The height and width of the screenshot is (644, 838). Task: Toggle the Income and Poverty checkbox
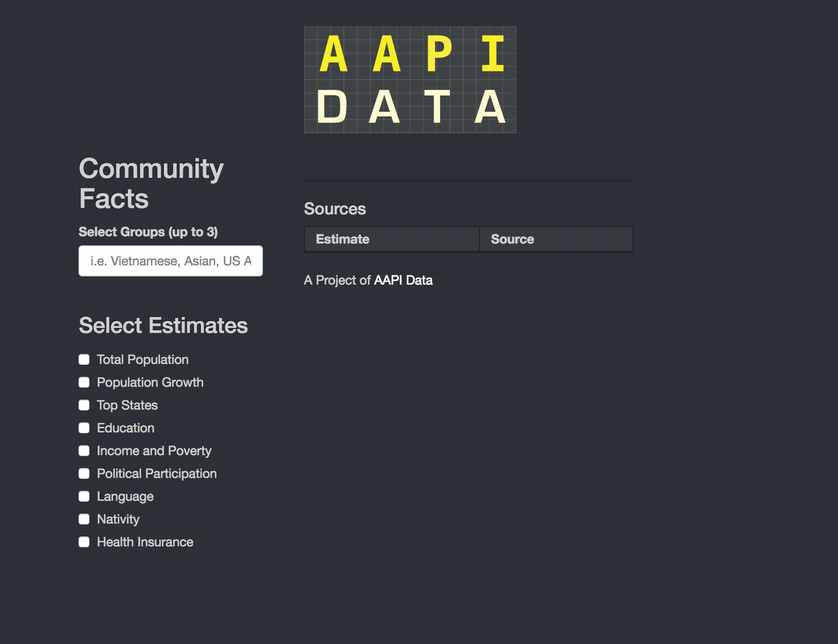coord(84,451)
